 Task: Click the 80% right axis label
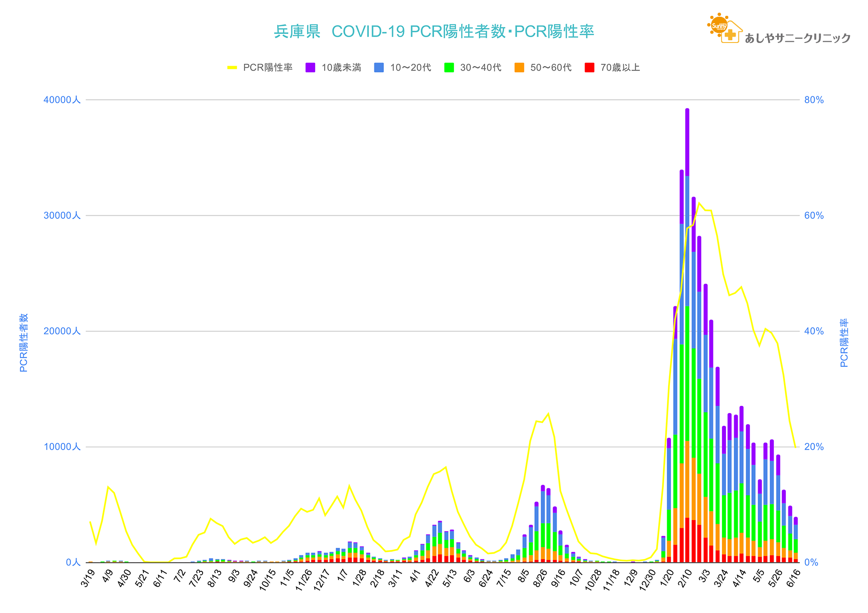click(814, 100)
